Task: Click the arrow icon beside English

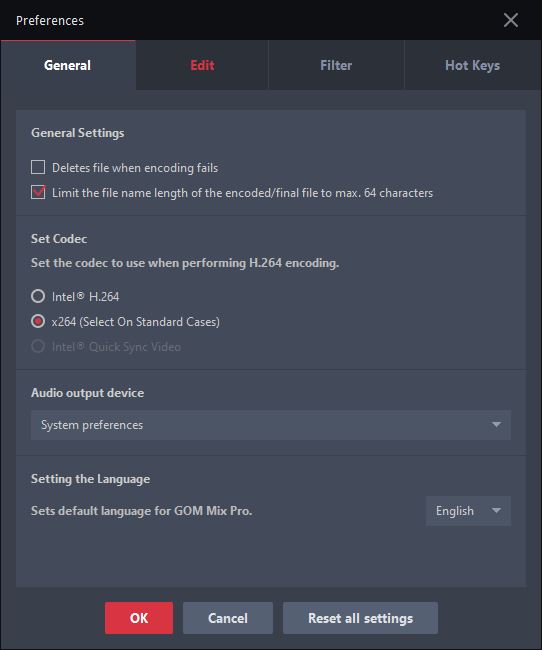Action: pyautogui.click(x=496, y=510)
